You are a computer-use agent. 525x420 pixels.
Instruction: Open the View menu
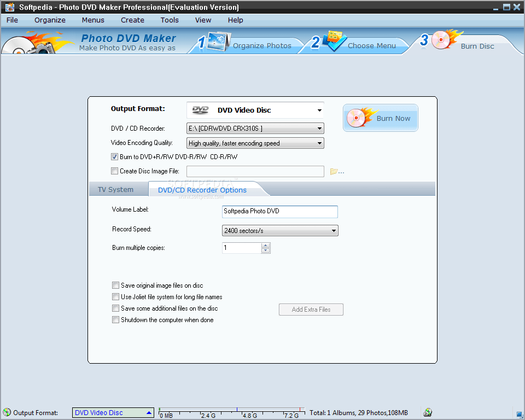click(203, 20)
